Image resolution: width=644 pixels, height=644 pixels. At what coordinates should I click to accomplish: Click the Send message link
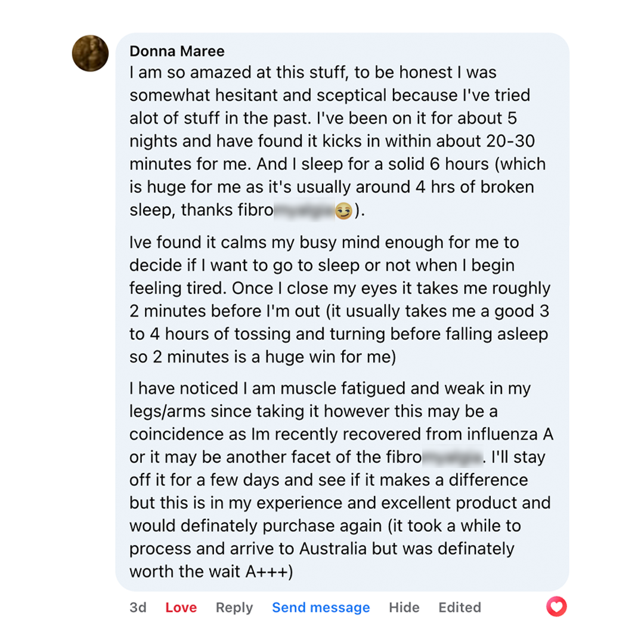pyautogui.click(x=321, y=608)
